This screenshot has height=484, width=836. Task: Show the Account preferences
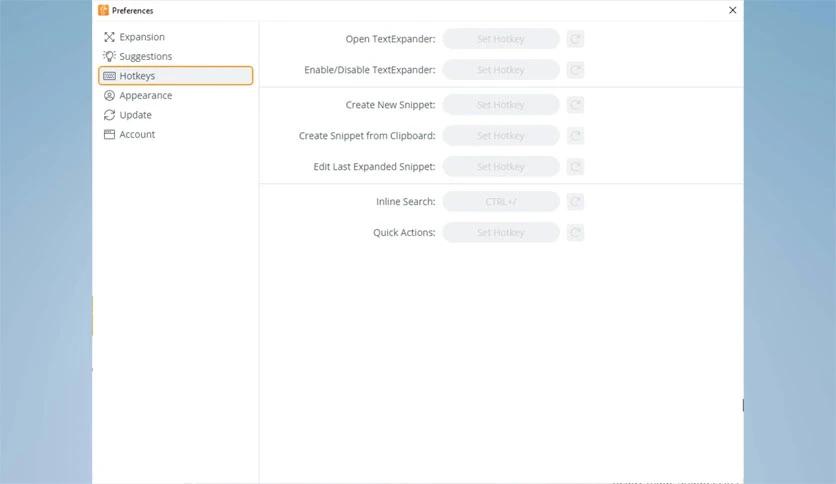[x=137, y=134]
